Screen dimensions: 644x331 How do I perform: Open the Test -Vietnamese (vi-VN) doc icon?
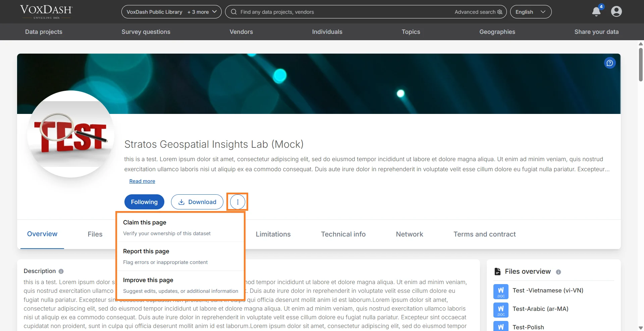pos(501,291)
